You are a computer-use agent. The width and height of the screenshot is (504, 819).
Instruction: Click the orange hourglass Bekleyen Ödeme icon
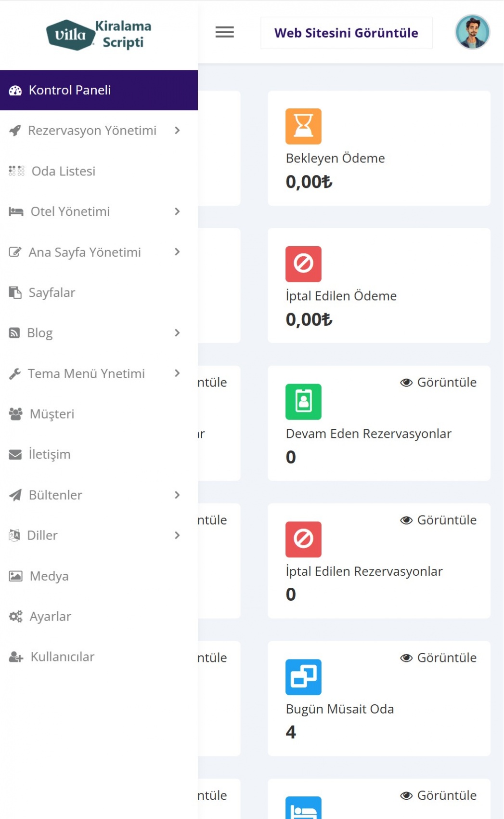303,126
